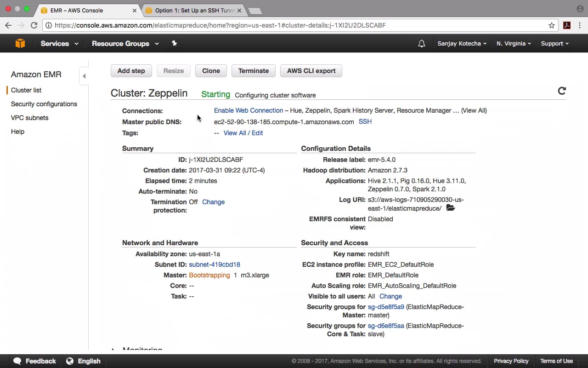This screenshot has height=368, width=588.
Task: Click the Privacy Policy footer link
Action: [511, 361]
